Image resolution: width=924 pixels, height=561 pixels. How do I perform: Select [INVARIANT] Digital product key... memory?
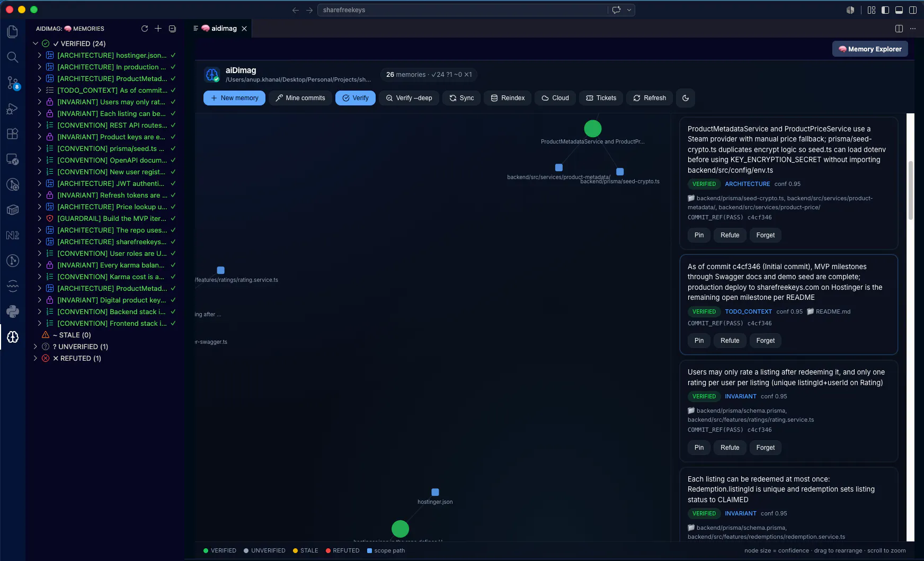pyautogui.click(x=104, y=300)
